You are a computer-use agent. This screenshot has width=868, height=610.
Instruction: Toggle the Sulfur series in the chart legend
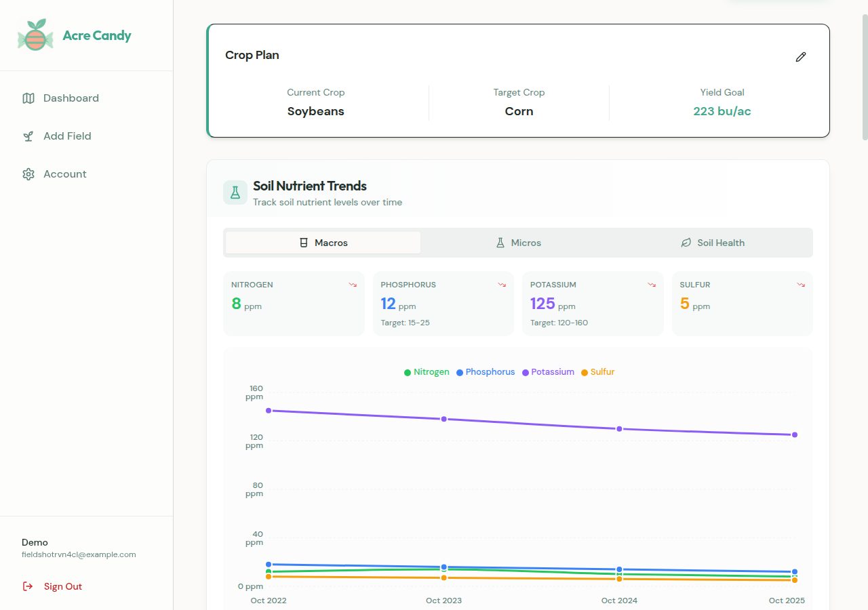(x=598, y=372)
